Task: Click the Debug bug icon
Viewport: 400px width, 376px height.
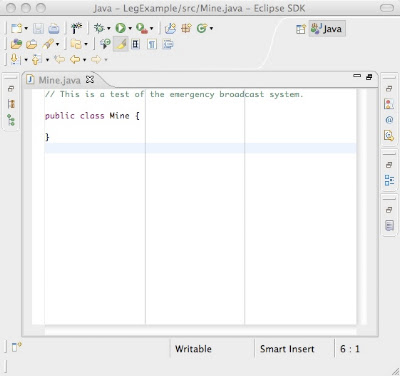Action: click(99, 28)
